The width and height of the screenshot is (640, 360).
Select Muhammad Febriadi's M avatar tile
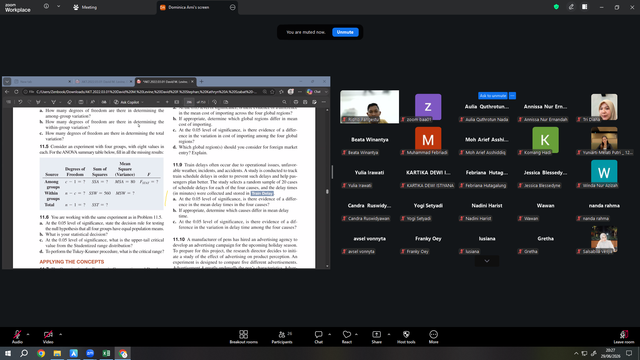[428, 140]
